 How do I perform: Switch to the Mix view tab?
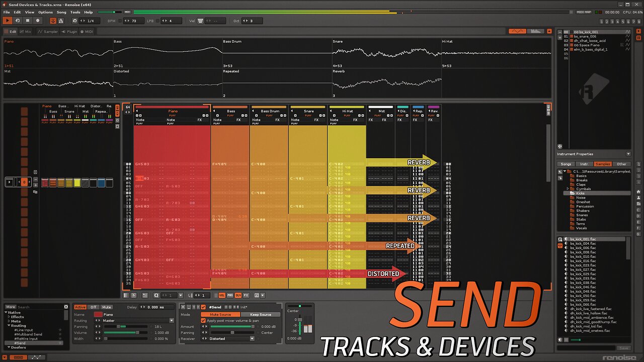coord(26,32)
